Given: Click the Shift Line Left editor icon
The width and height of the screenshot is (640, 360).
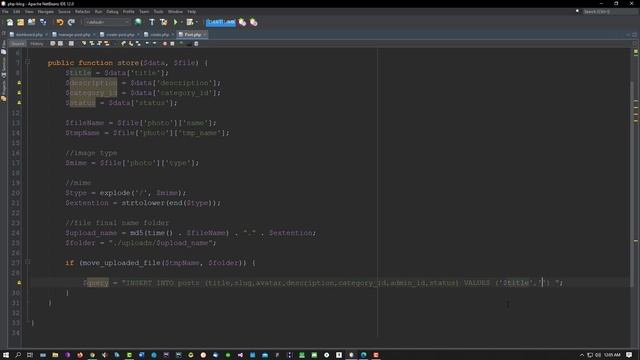Looking at the screenshot, I should tap(147, 44).
